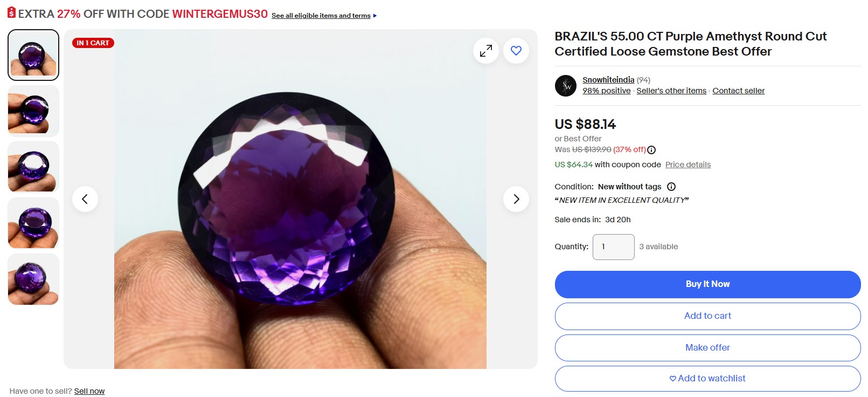
Task: Open the Make offer button
Action: (708, 348)
